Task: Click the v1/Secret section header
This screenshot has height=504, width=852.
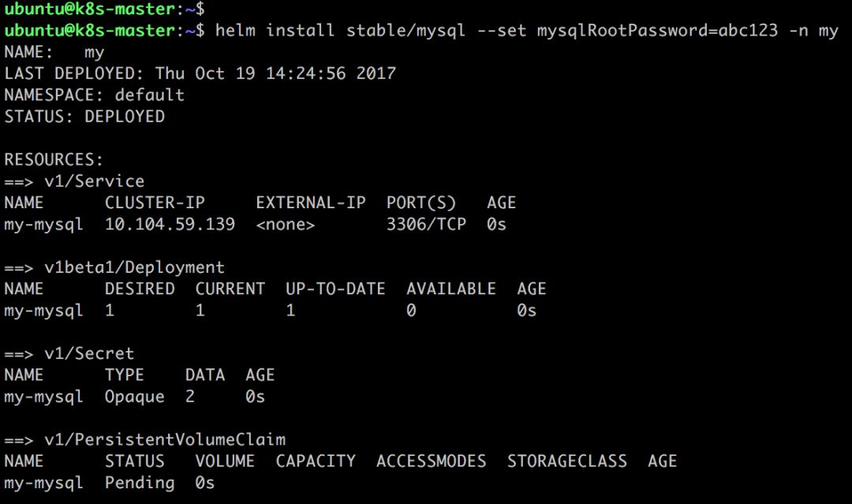Action: [x=69, y=353]
